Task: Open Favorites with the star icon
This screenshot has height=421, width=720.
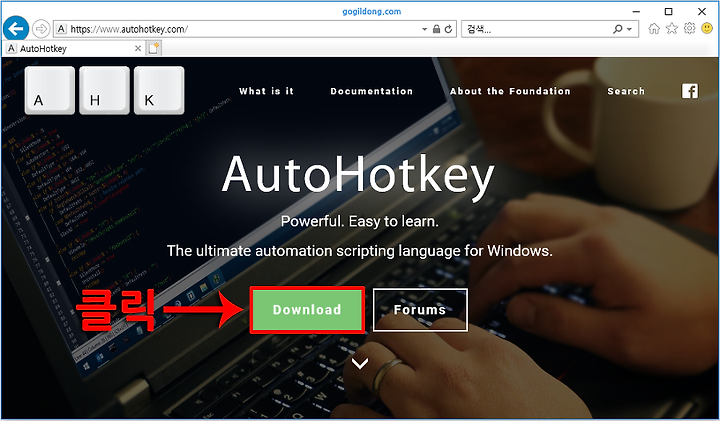Action: coord(672,28)
